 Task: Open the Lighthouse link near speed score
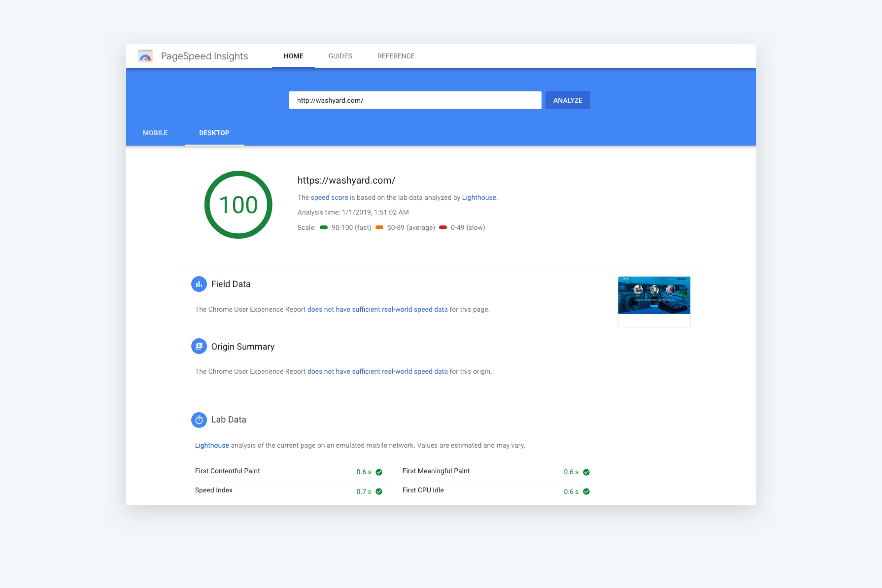tap(479, 197)
